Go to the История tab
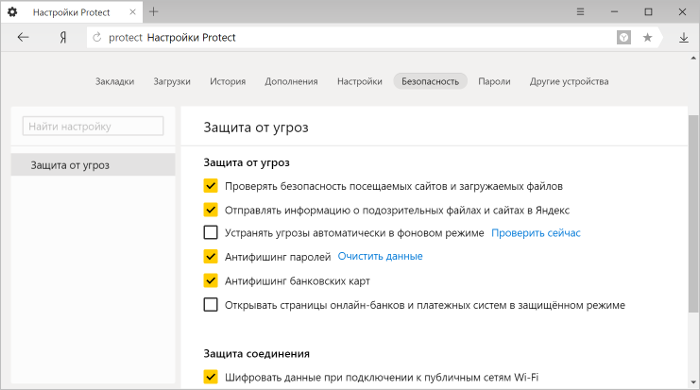The height and width of the screenshot is (390, 700). click(x=228, y=81)
